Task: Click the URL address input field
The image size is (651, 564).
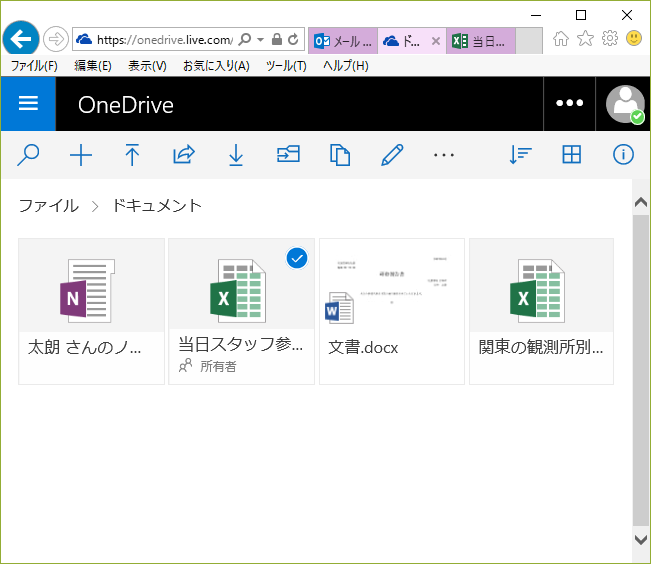Action: (x=164, y=39)
